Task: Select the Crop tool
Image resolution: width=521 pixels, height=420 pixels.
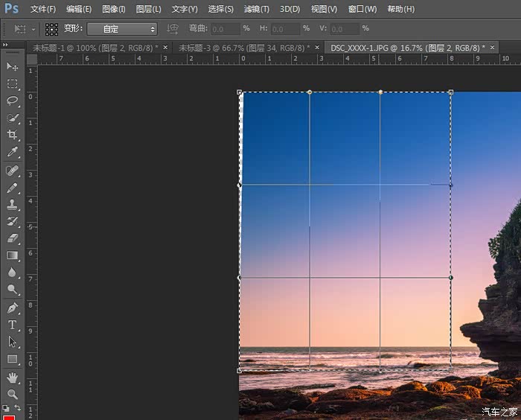Action: (13, 135)
